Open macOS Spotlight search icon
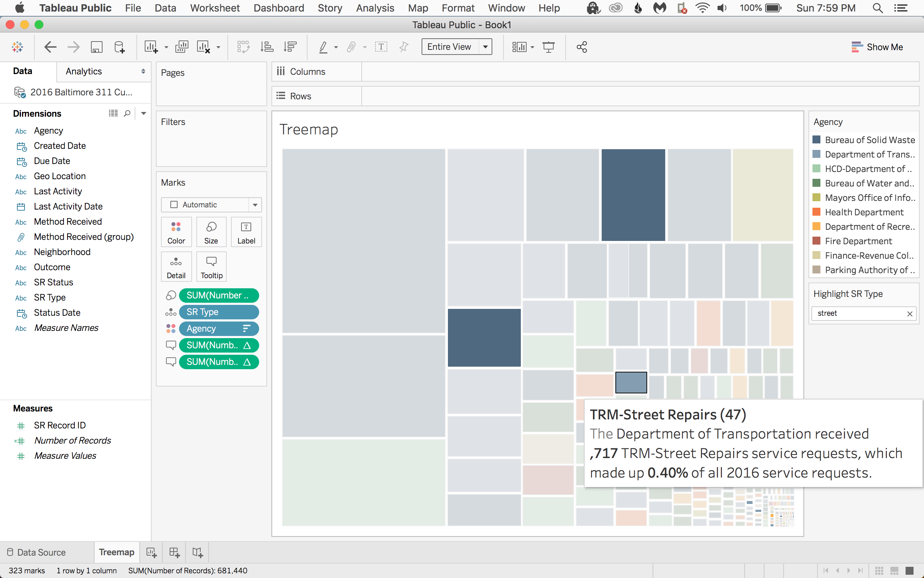 click(878, 8)
